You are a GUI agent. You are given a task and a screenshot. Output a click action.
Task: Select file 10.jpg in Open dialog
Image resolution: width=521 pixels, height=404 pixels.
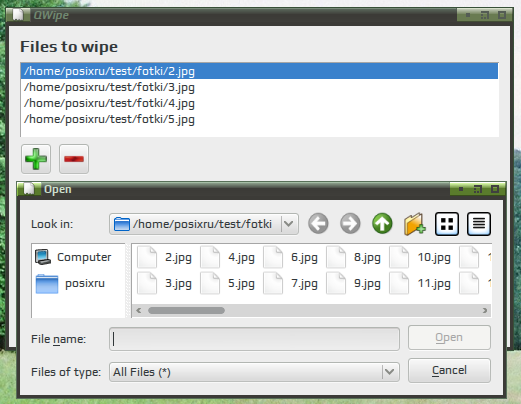pos(420,257)
